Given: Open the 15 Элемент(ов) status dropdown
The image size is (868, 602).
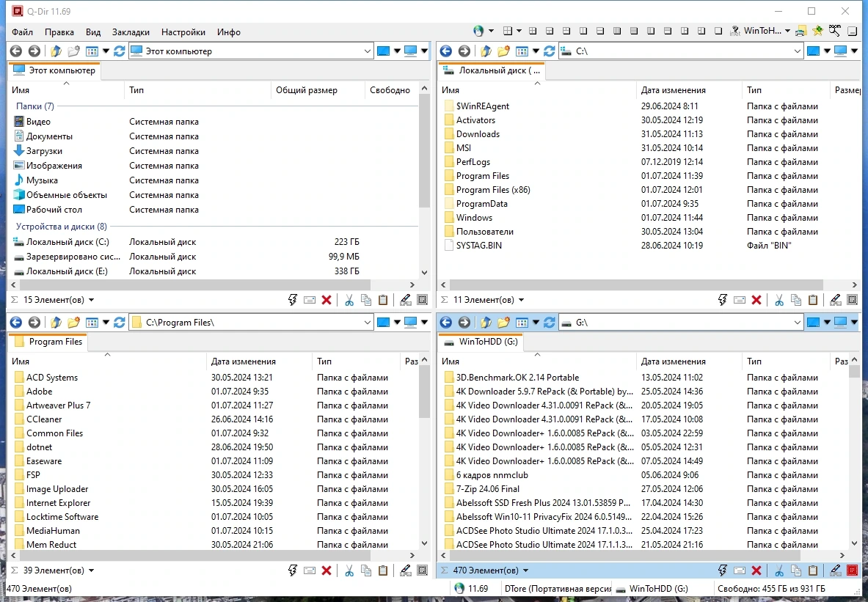Looking at the screenshot, I should coord(91,300).
